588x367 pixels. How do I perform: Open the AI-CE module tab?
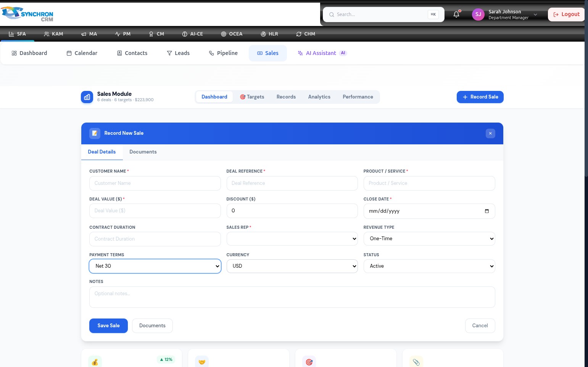pos(193,34)
